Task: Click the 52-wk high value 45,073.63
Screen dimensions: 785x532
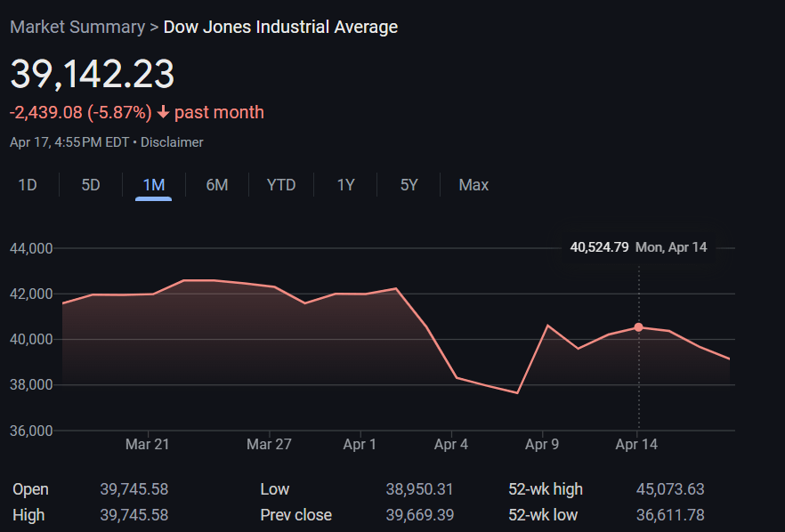Action: pos(670,489)
